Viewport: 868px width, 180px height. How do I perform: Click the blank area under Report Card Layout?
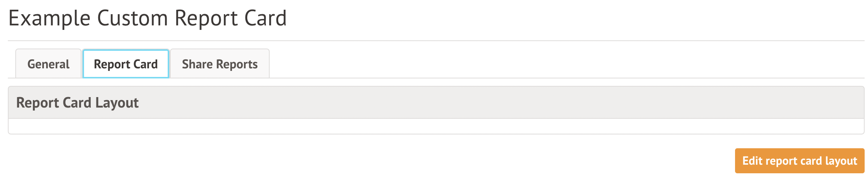(436, 126)
